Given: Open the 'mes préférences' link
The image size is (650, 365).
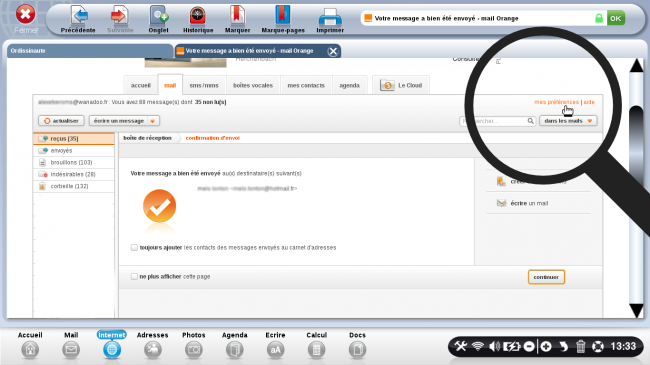Looking at the screenshot, I should (x=556, y=102).
